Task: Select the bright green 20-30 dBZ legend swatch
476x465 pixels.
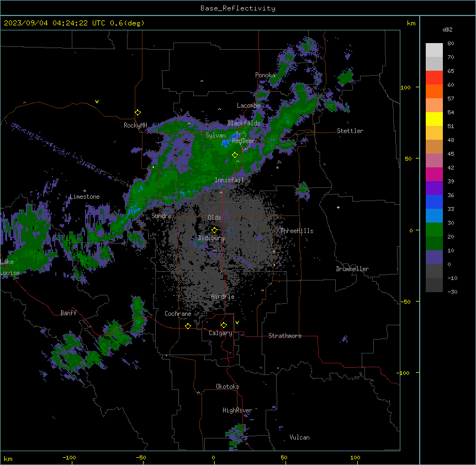Action: coord(434,230)
